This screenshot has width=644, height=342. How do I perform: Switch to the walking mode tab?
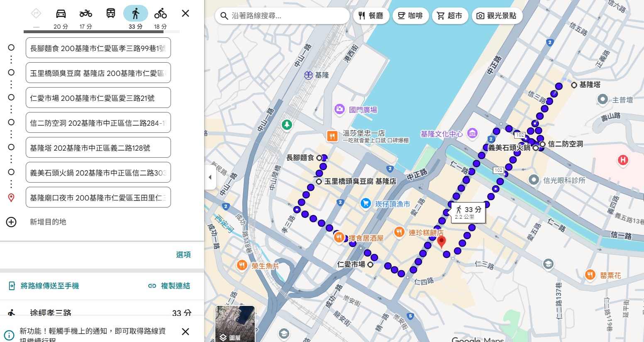(x=136, y=13)
